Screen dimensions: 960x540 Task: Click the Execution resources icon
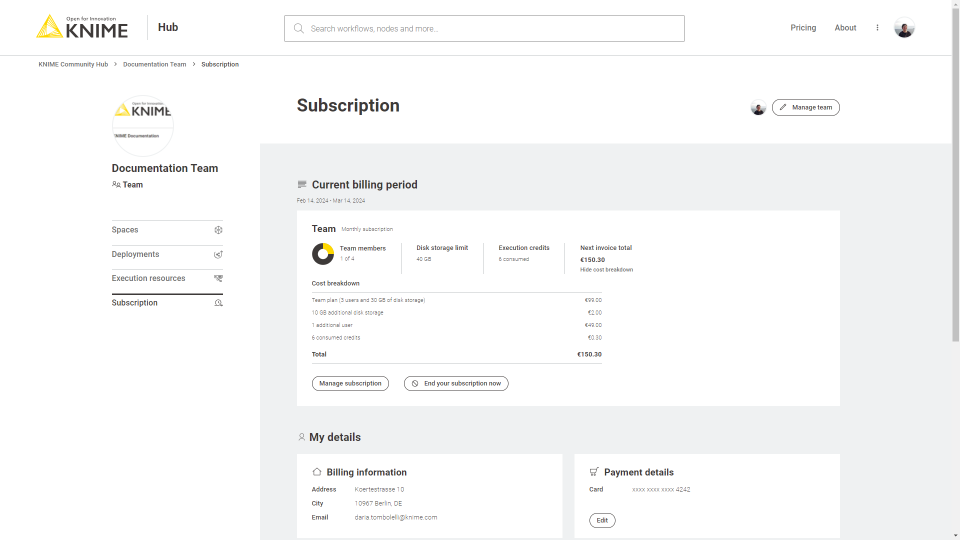pyautogui.click(x=218, y=278)
